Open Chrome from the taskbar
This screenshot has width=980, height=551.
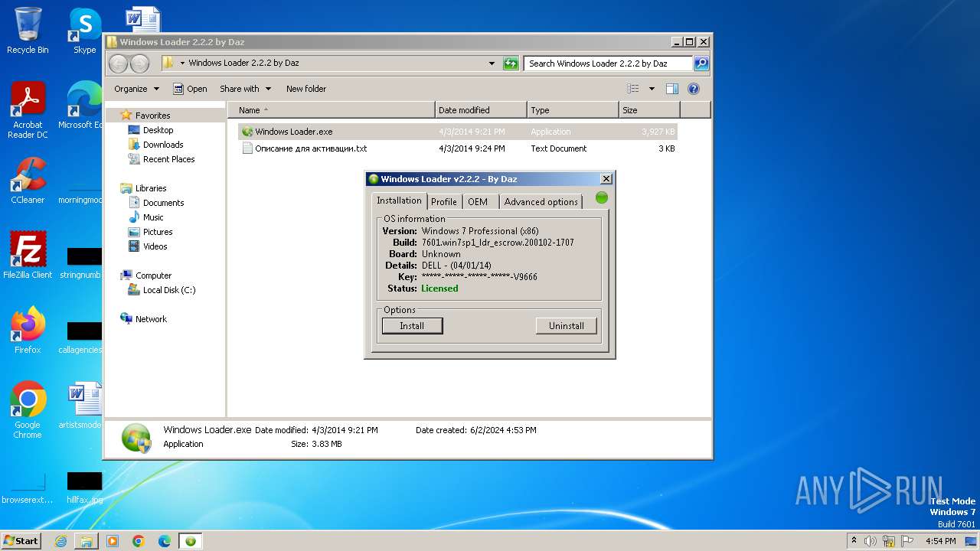click(x=139, y=541)
